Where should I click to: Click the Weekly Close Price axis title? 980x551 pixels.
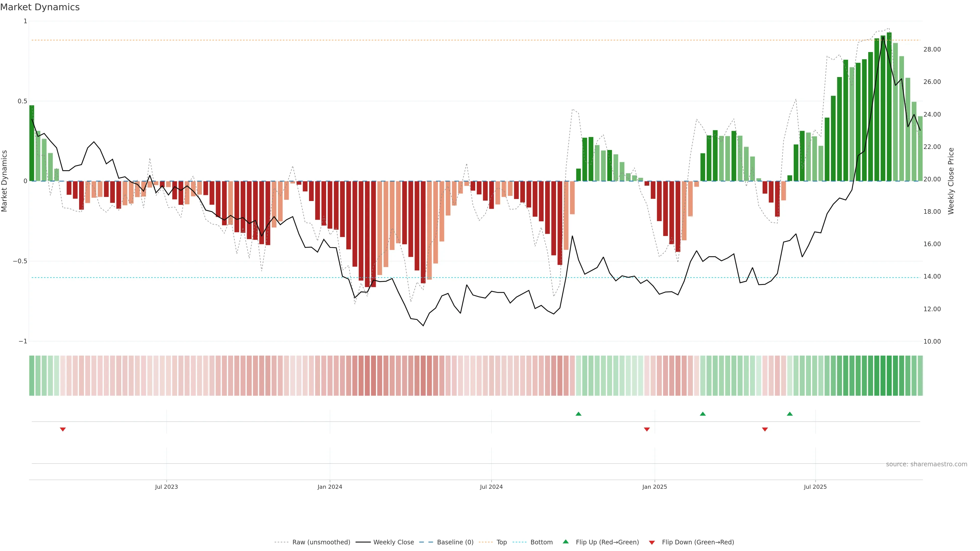point(951,181)
